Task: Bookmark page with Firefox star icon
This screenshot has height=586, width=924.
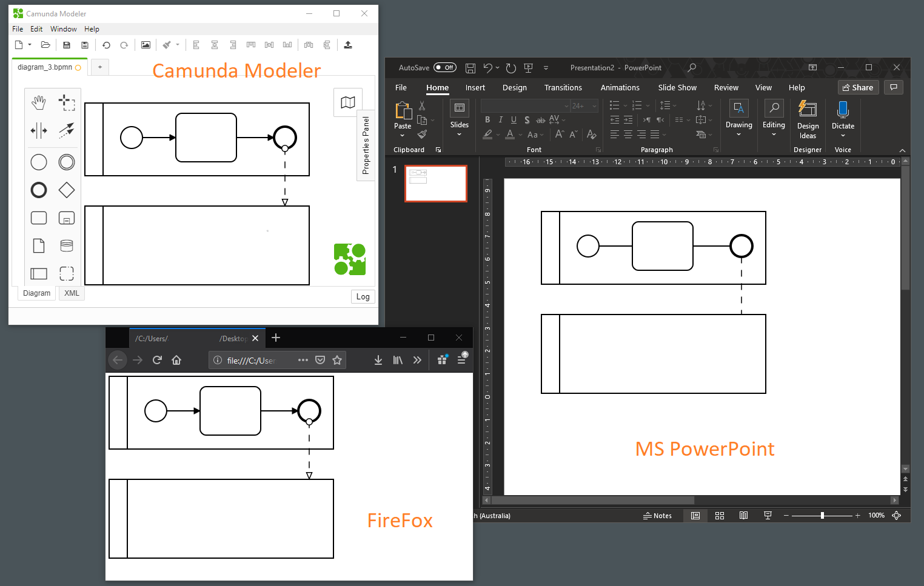Action: (x=337, y=360)
